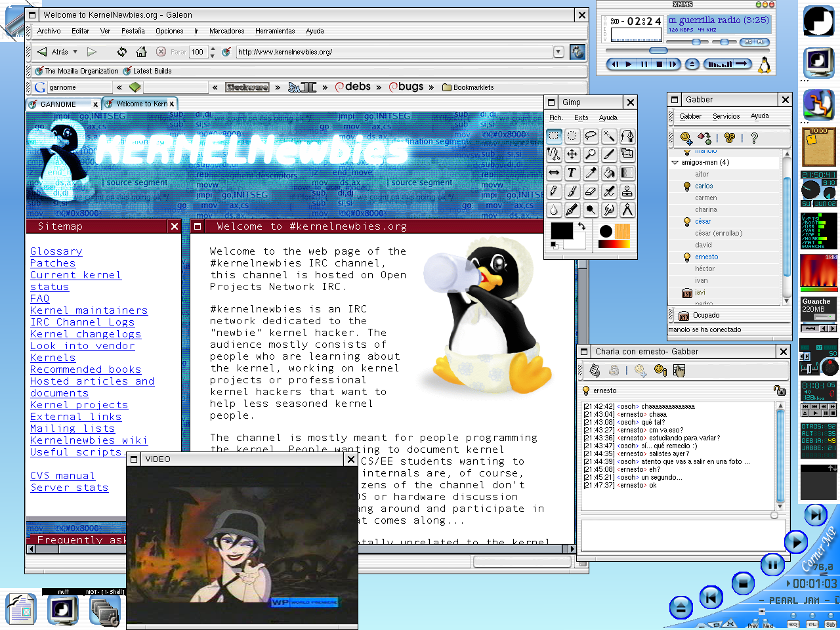Toggle repeat arrow in XMMS
Image resolution: width=840 pixels, height=630 pixels.
tap(743, 64)
